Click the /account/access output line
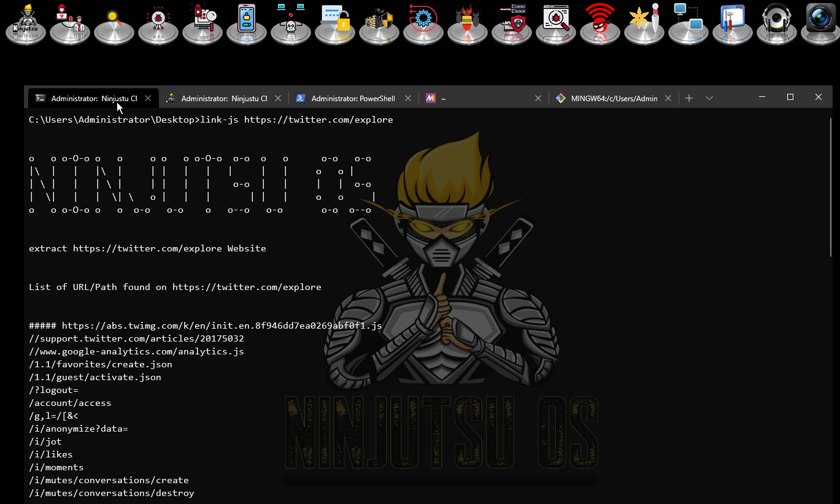The image size is (840, 504). pyautogui.click(x=71, y=403)
